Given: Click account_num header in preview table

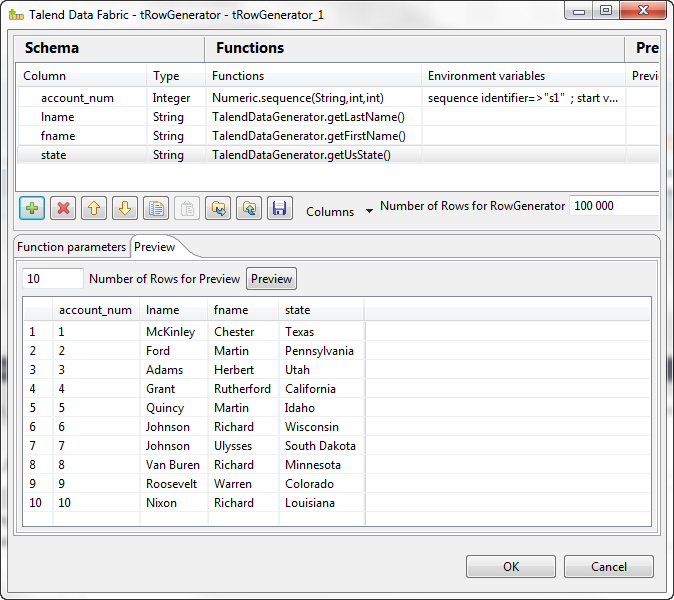Looking at the screenshot, I should point(95,310).
